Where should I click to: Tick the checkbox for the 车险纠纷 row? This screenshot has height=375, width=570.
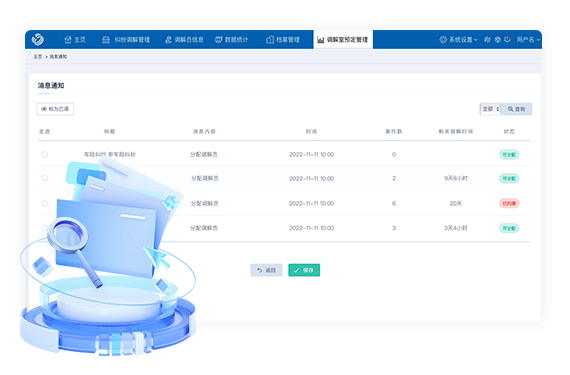(44, 154)
